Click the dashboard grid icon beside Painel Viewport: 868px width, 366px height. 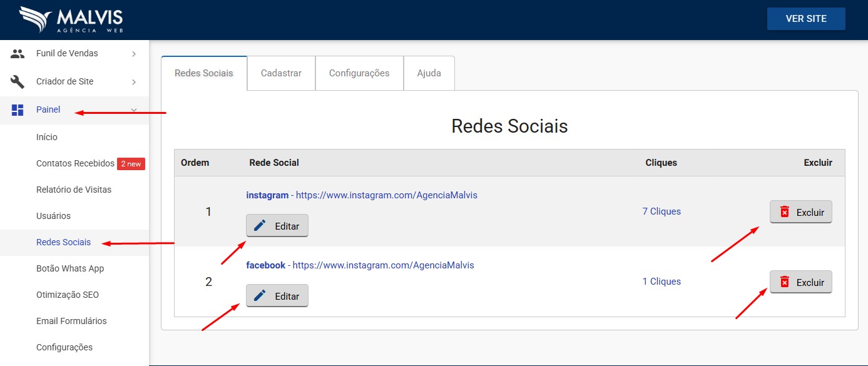(x=18, y=110)
